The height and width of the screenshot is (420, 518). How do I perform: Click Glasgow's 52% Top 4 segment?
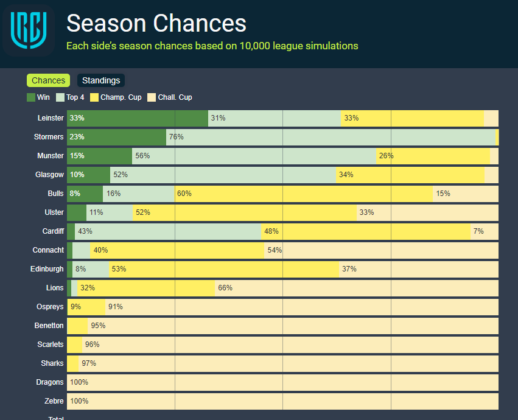pyautogui.click(x=223, y=175)
